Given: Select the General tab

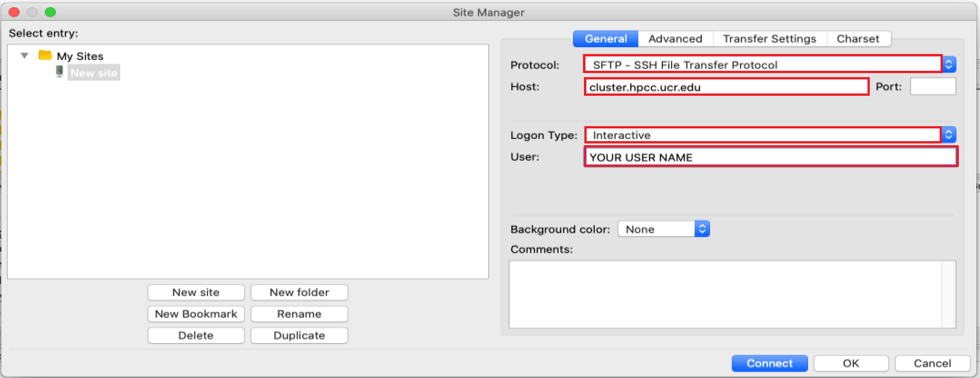Looking at the screenshot, I should pos(606,39).
